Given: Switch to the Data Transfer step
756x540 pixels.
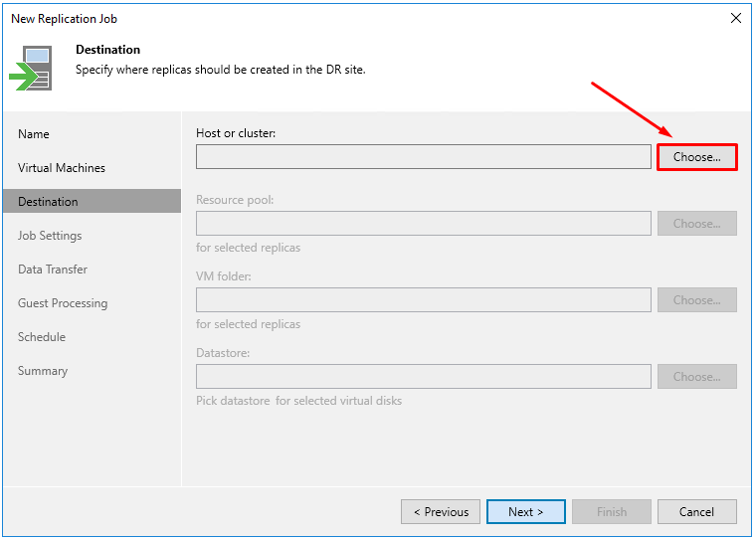Looking at the screenshot, I should coord(53,270).
